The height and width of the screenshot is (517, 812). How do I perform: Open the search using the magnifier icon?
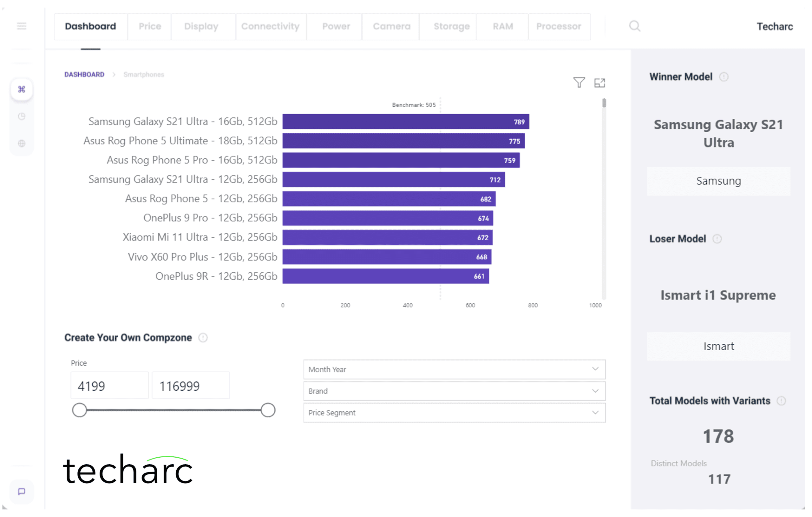pyautogui.click(x=635, y=26)
